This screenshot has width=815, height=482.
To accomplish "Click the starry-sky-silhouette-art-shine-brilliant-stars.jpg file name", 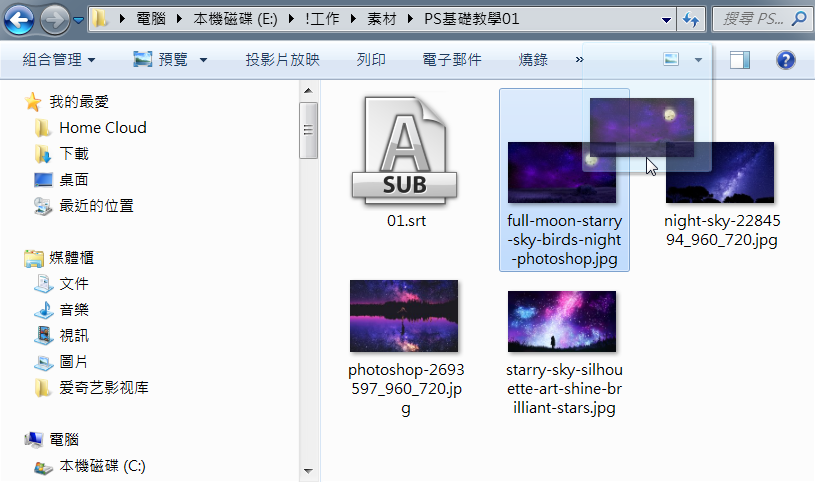I will (564, 389).
